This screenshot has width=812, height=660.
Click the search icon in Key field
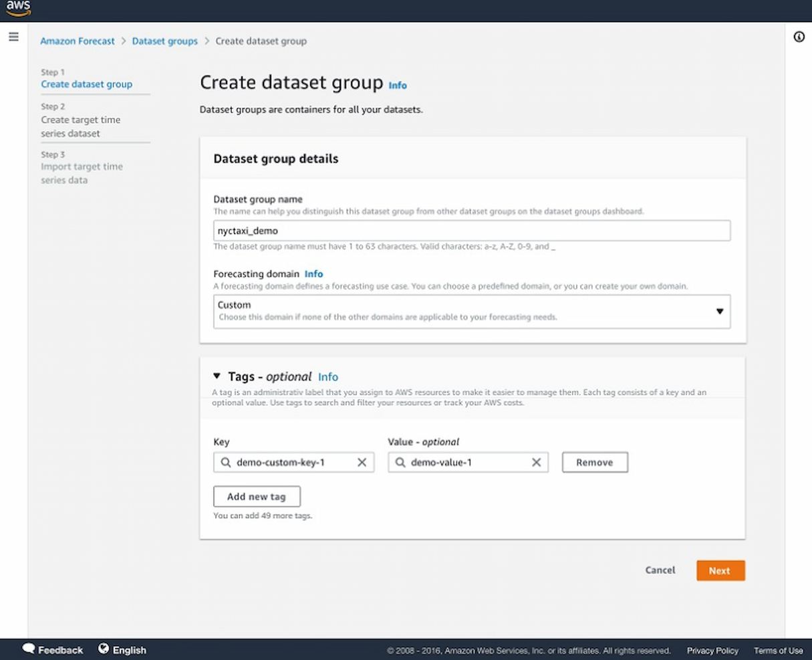tap(226, 462)
